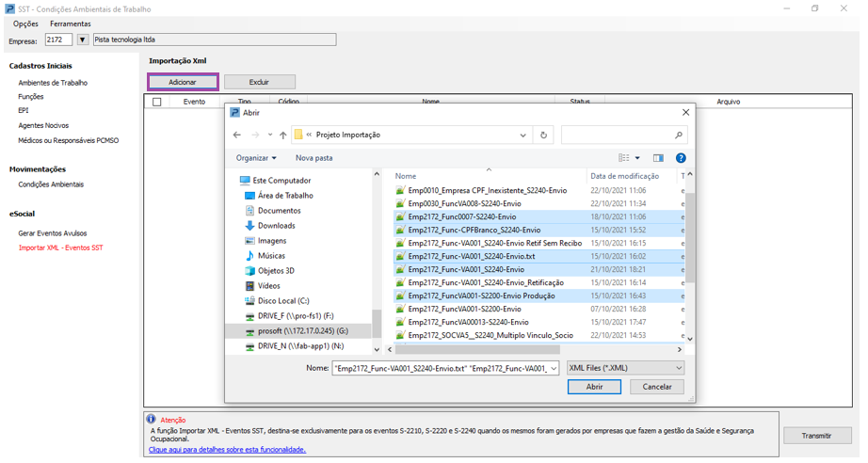
Task: Select Área de Trabalho in sidebar
Action: coord(285,196)
